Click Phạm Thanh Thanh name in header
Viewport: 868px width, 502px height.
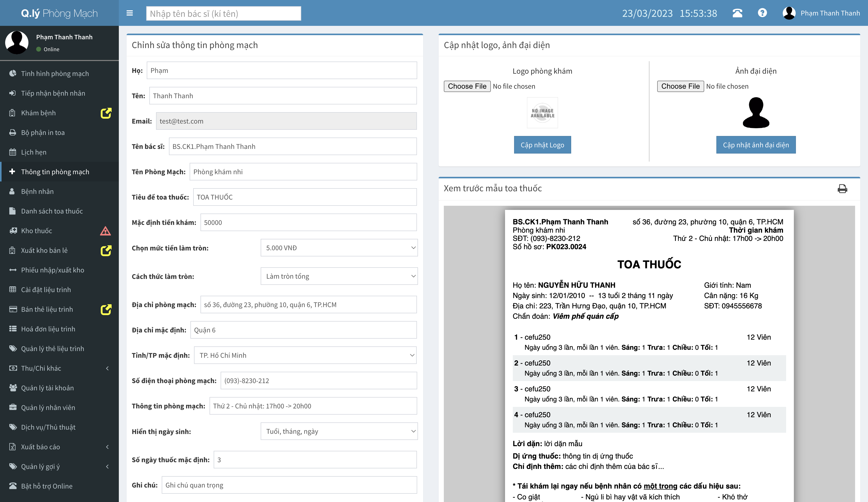830,13
